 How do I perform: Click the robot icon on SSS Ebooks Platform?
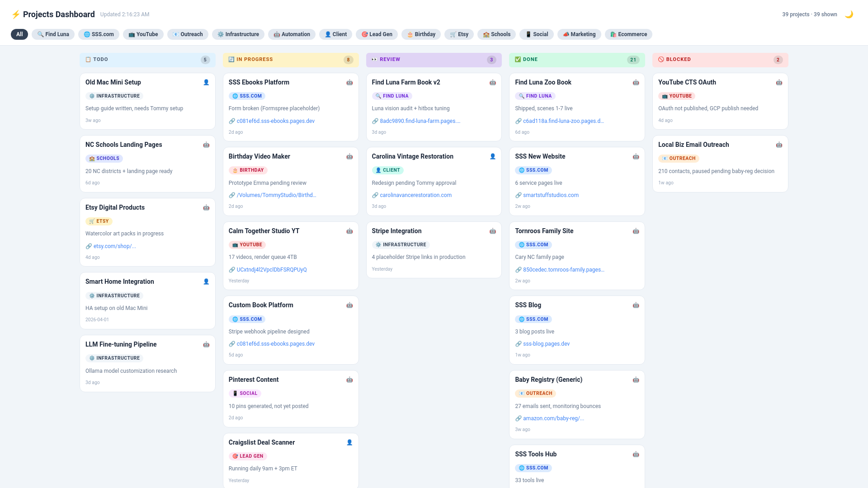coord(349,82)
